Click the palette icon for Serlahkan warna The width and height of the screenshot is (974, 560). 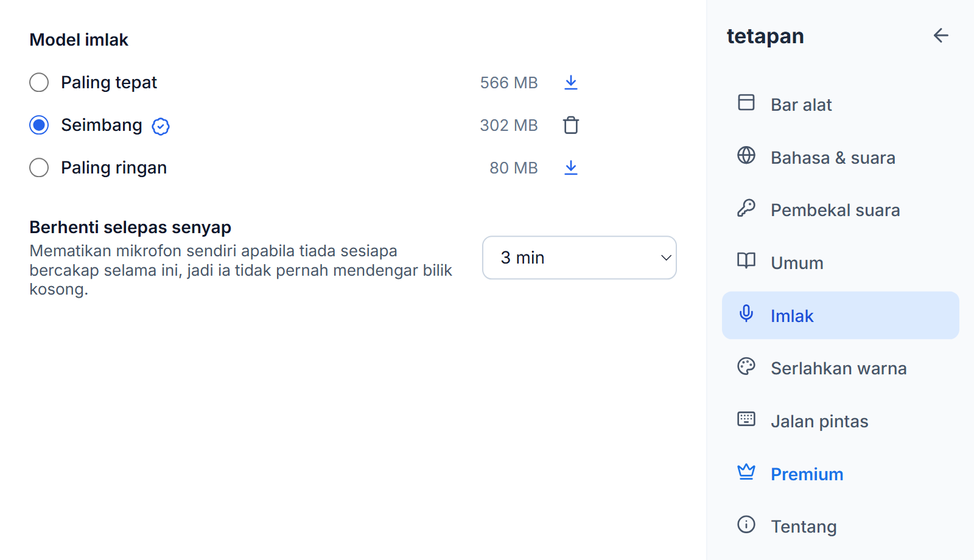pos(746,366)
